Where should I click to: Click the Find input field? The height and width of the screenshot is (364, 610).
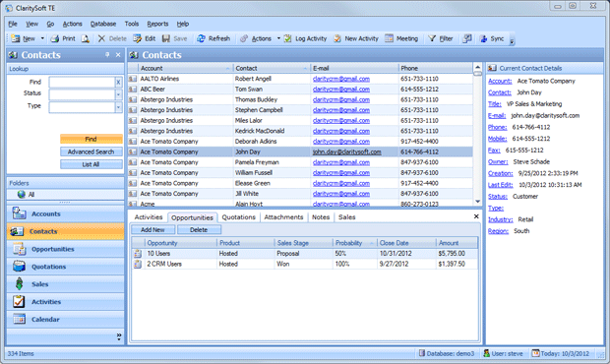click(x=82, y=82)
